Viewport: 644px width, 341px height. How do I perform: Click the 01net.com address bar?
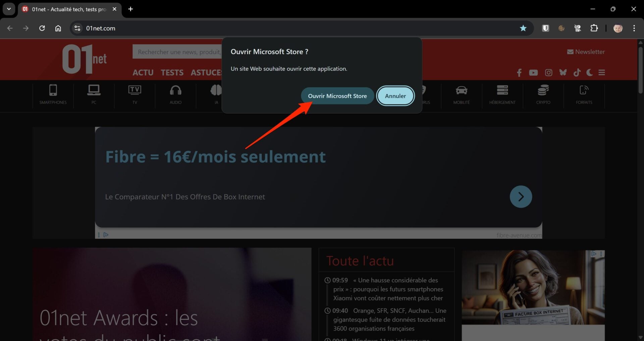[x=299, y=28]
